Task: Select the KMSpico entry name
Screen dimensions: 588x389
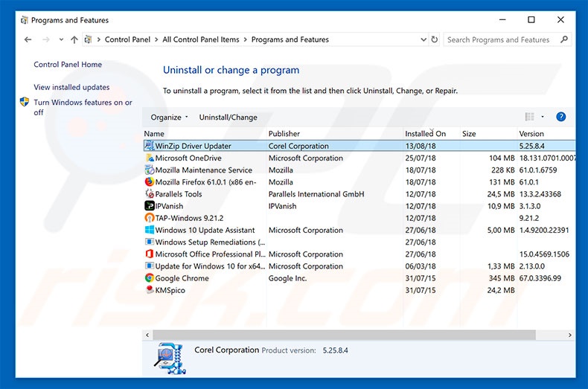Action: [170, 289]
